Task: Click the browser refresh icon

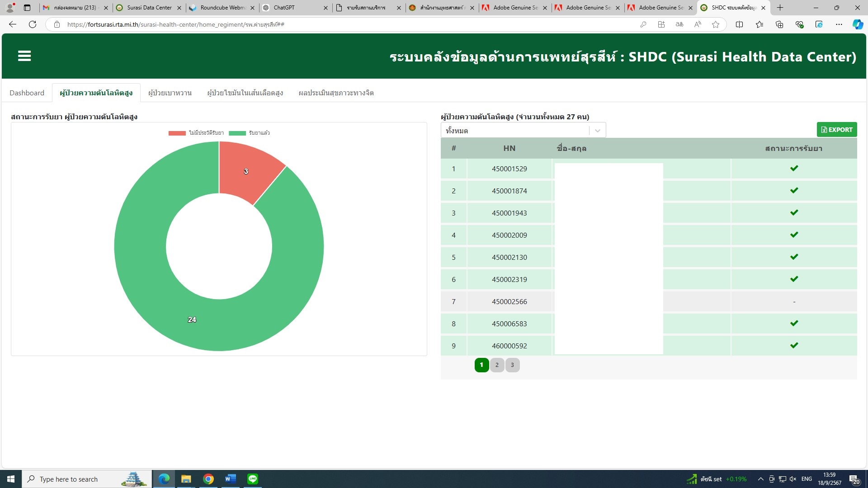Action: coord(33,24)
